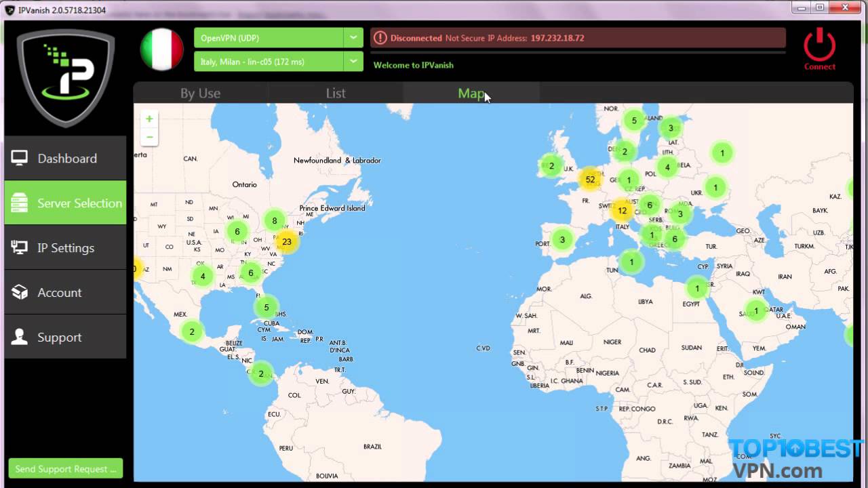The image size is (868, 488).
Task: Select the 52-server cluster marker
Action: coord(590,180)
